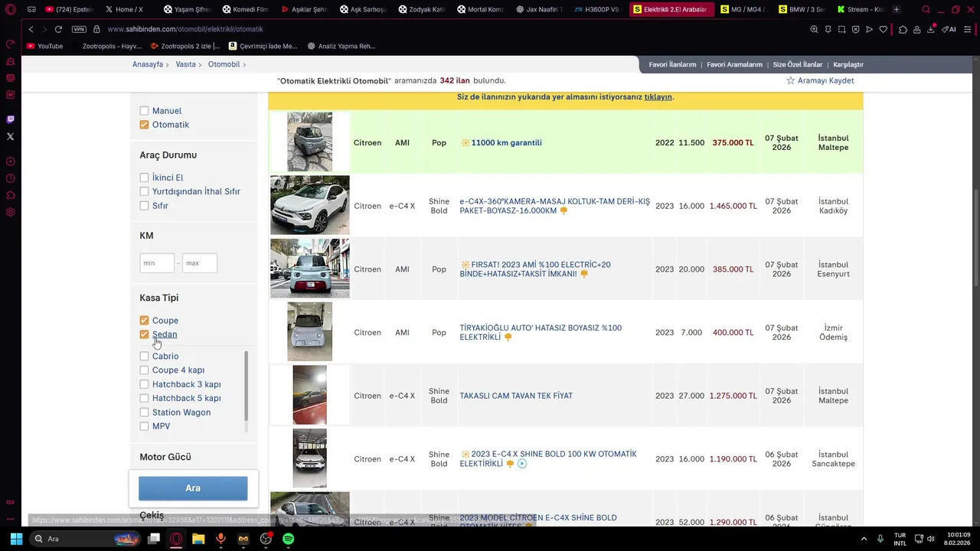Screen dimensions: 980x551
Task: Uncheck the Otomatik checkbox
Action: (144, 125)
